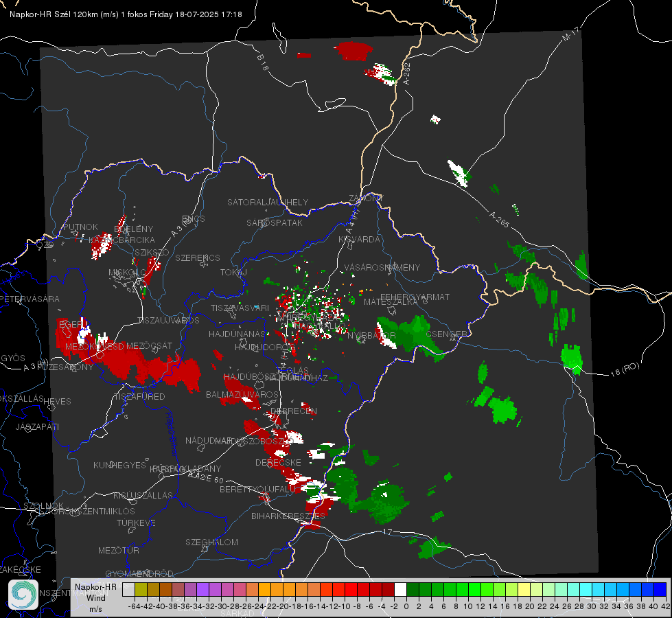The width and height of the screenshot is (672, 618).
Task: Click the swirl logo icon beside the legend
Action: pos(23,595)
